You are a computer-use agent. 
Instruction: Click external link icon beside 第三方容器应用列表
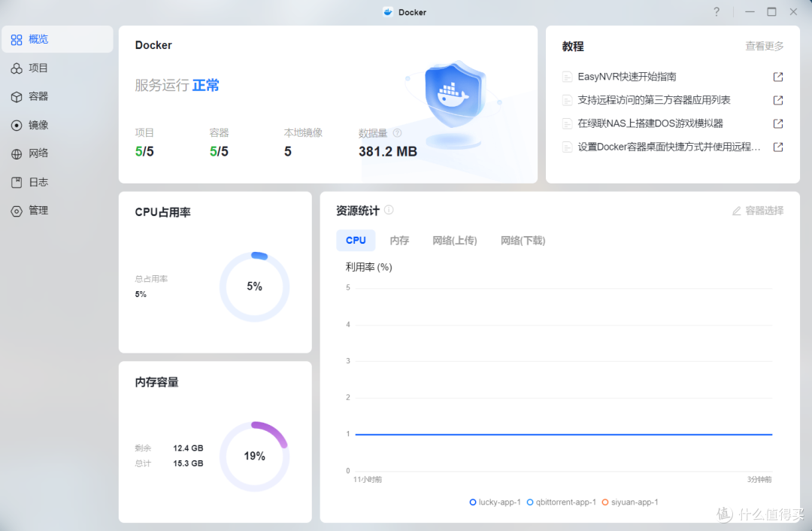[x=778, y=100]
